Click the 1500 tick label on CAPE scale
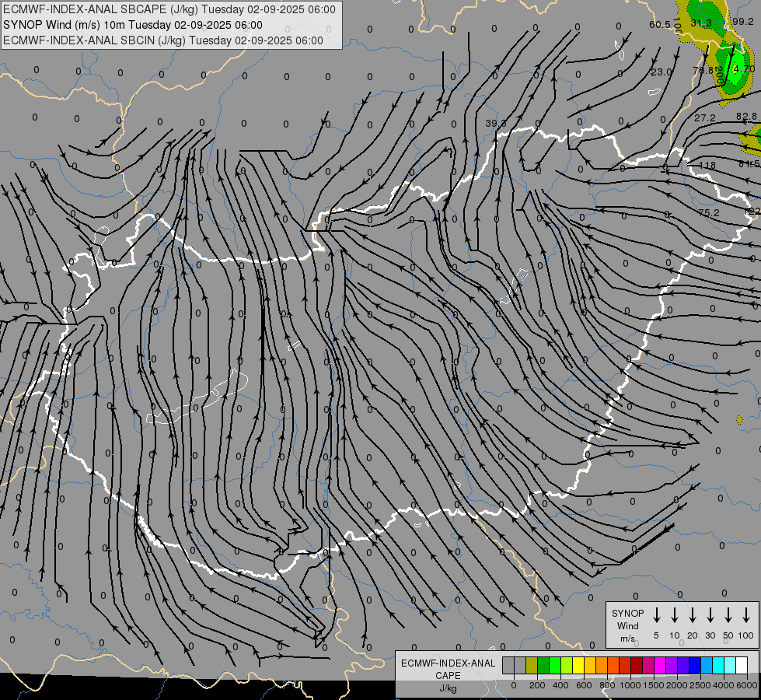Screen dimensions: 761x700 coord(653,685)
